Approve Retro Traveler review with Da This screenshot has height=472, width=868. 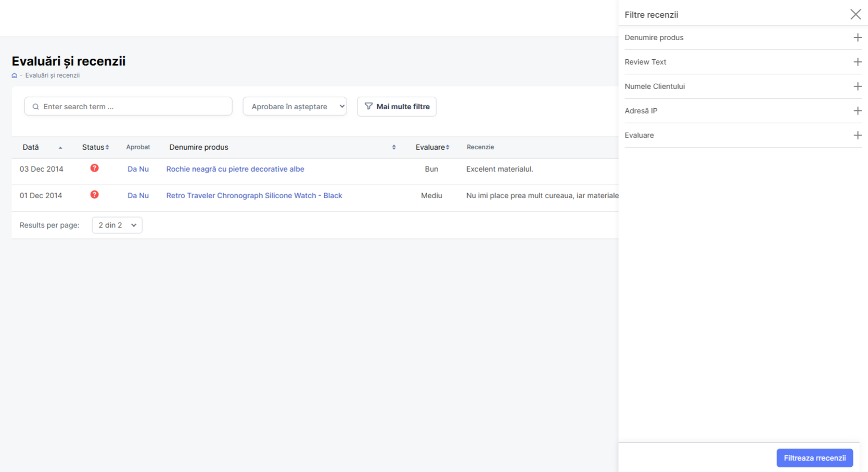(x=132, y=196)
